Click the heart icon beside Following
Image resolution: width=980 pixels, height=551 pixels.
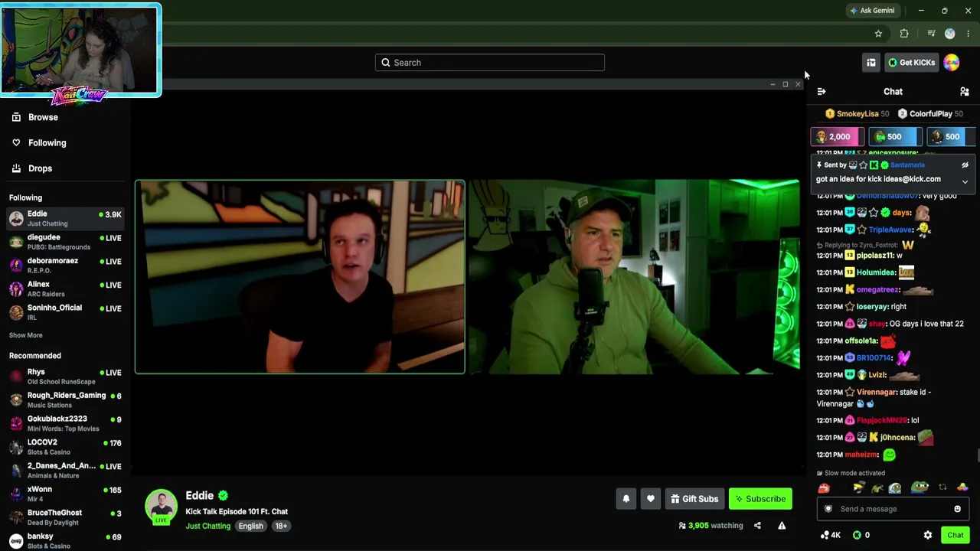pyautogui.click(x=16, y=142)
